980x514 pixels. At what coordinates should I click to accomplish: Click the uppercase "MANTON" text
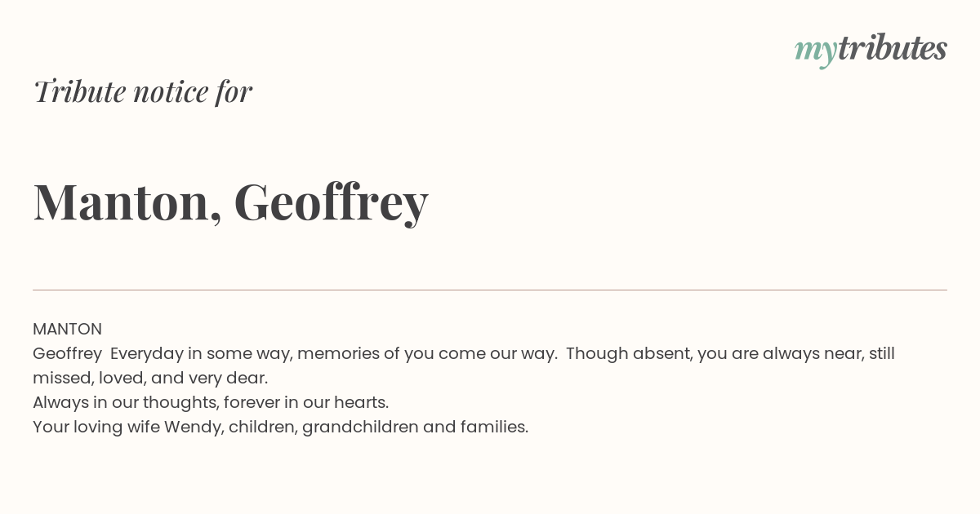(x=67, y=329)
